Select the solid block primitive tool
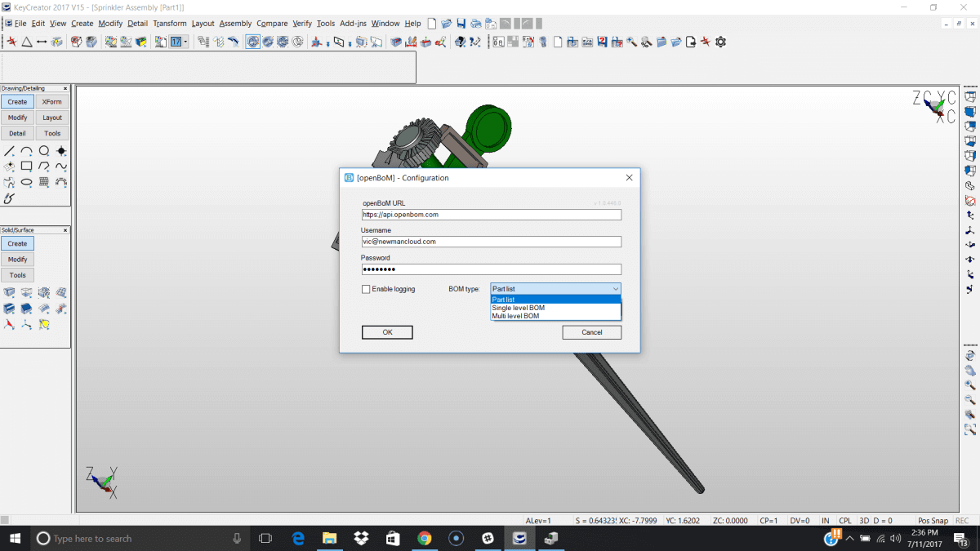Viewport: 980px width, 551px height. [x=9, y=292]
